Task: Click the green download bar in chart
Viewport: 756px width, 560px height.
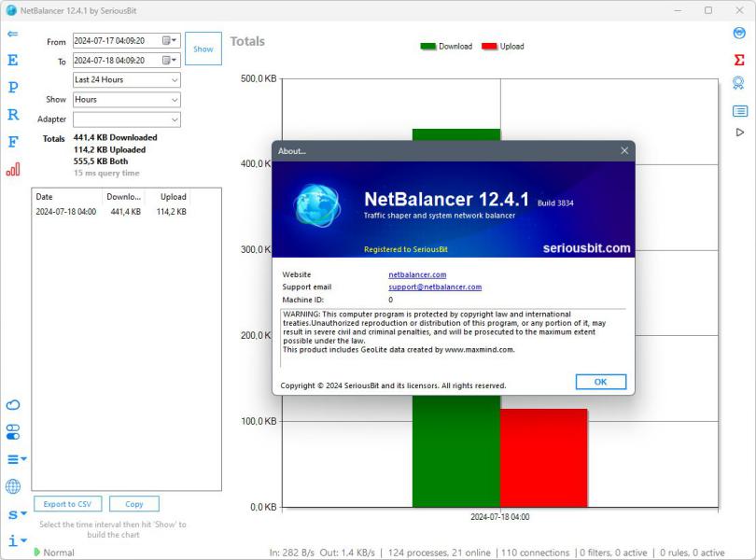Action: 456,451
